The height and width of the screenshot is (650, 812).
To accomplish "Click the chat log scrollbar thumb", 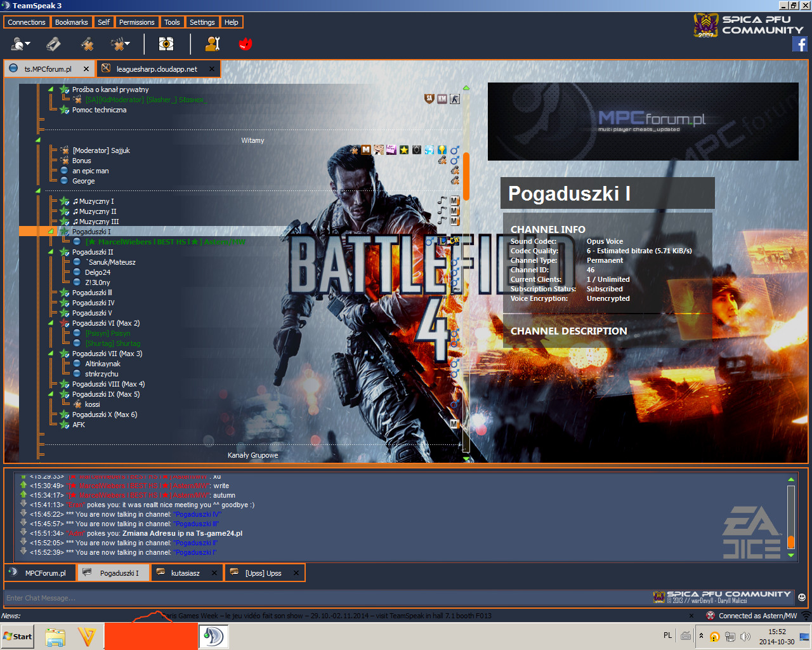I will point(791,541).
